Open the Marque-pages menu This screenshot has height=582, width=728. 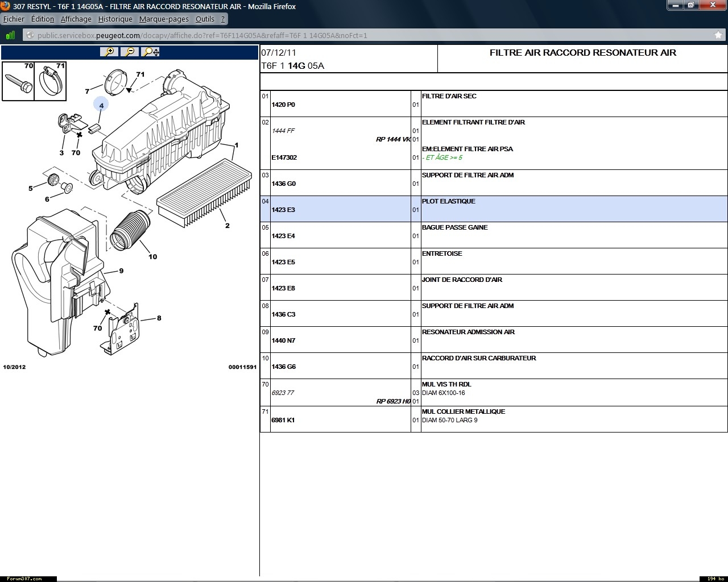[164, 19]
